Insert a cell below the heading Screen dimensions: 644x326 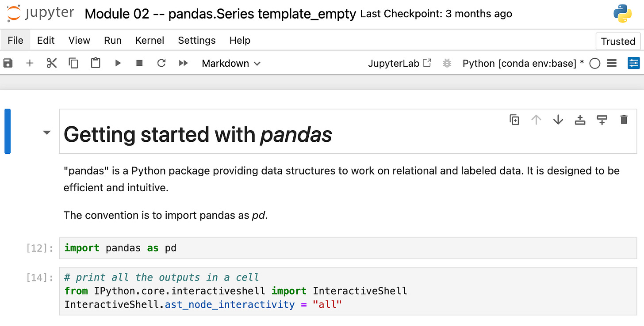click(602, 120)
